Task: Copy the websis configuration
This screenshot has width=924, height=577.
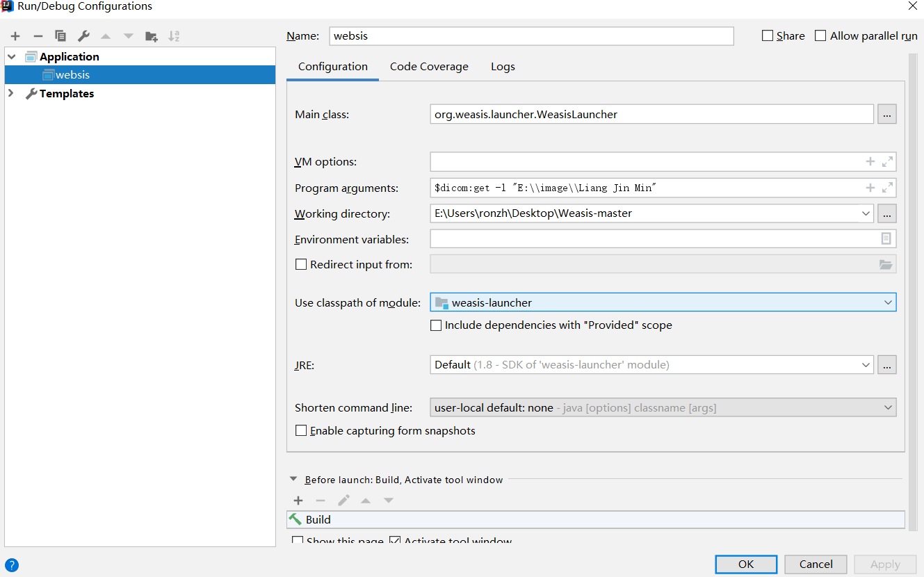Action: click(x=60, y=35)
